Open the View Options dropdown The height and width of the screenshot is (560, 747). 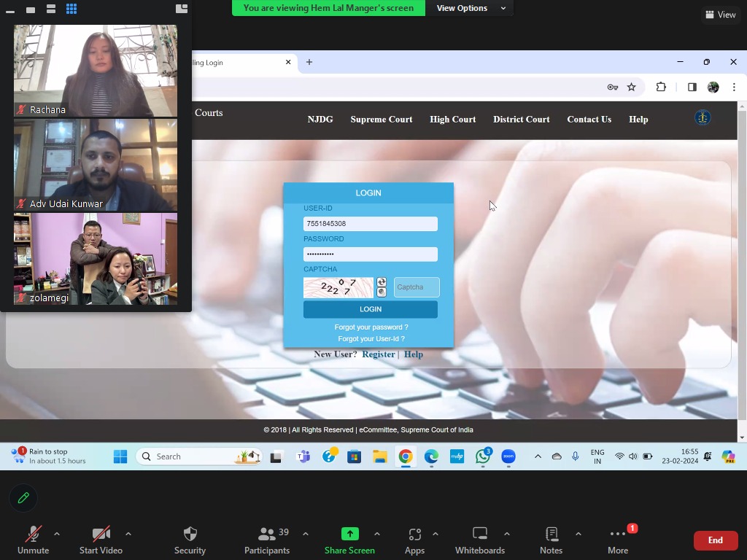pos(471,8)
